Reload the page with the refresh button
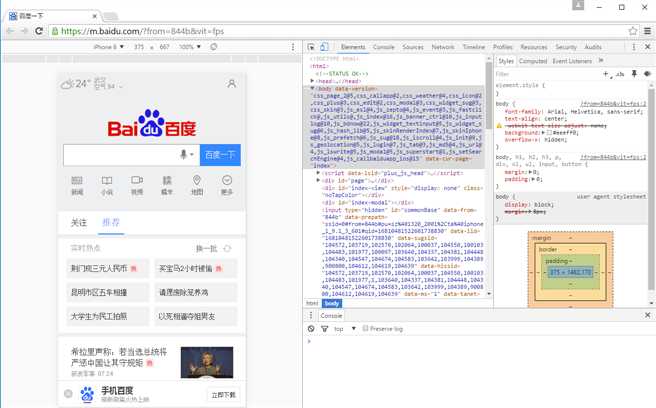The image size is (656, 408). 39,31
